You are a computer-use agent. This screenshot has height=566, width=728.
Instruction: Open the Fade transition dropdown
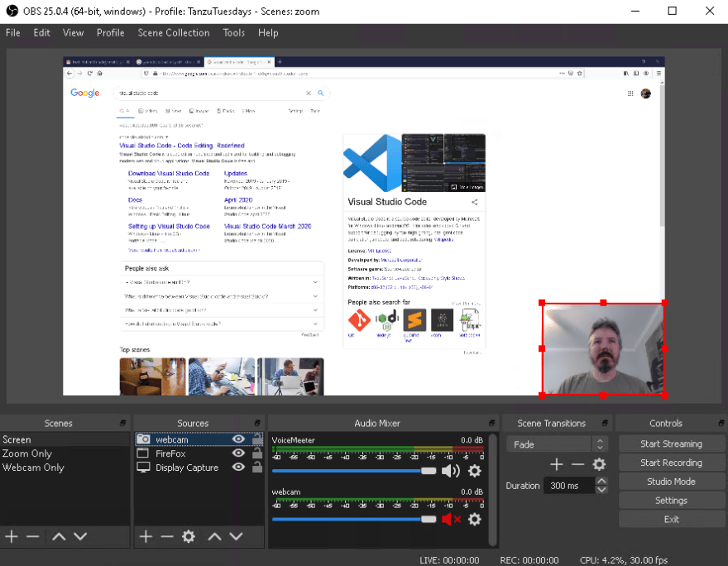pos(556,444)
